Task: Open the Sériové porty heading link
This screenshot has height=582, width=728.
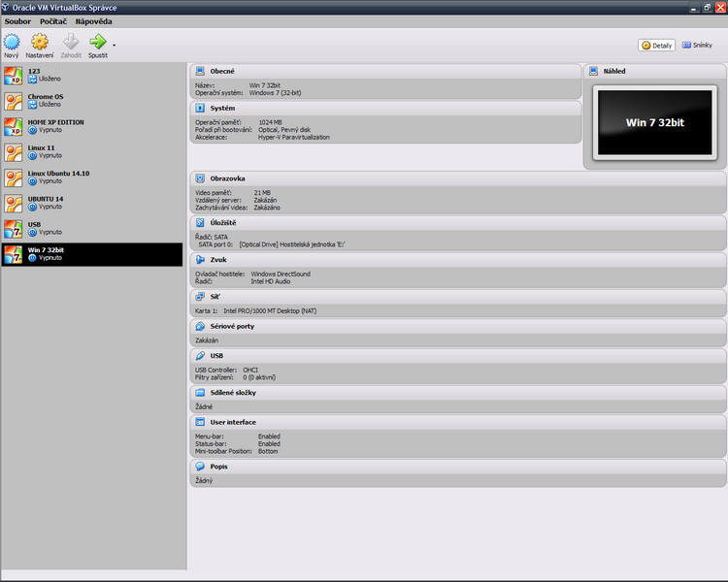Action: (x=232, y=326)
